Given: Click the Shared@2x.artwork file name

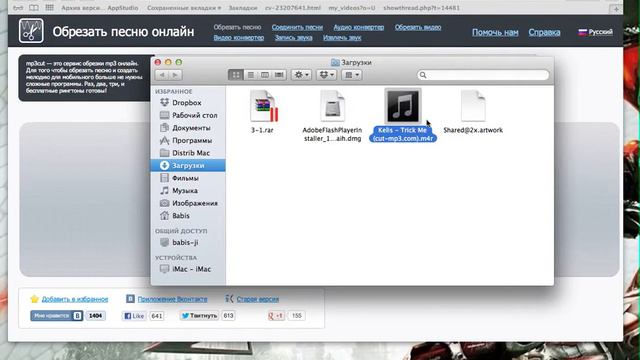Looking at the screenshot, I should tap(473, 130).
